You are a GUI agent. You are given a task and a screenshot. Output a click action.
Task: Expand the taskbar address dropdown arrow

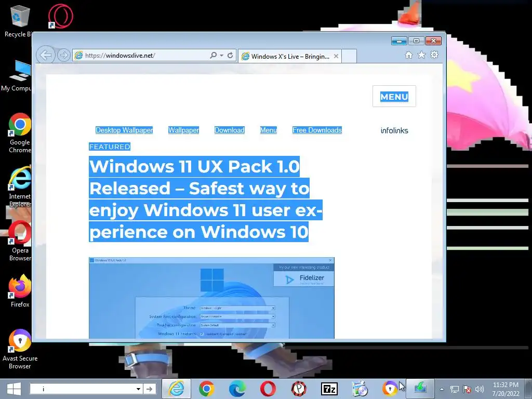point(138,389)
